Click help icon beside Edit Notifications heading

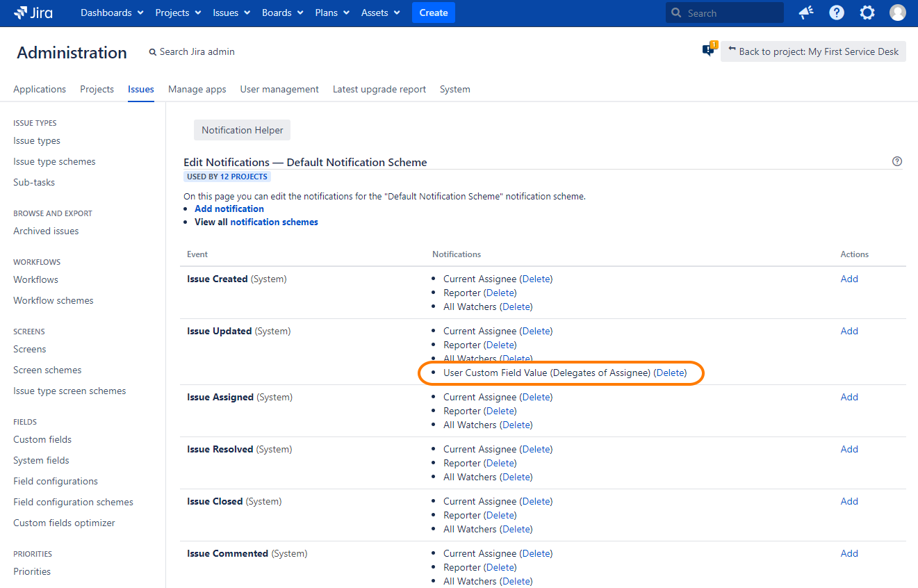click(x=896, y=161)
